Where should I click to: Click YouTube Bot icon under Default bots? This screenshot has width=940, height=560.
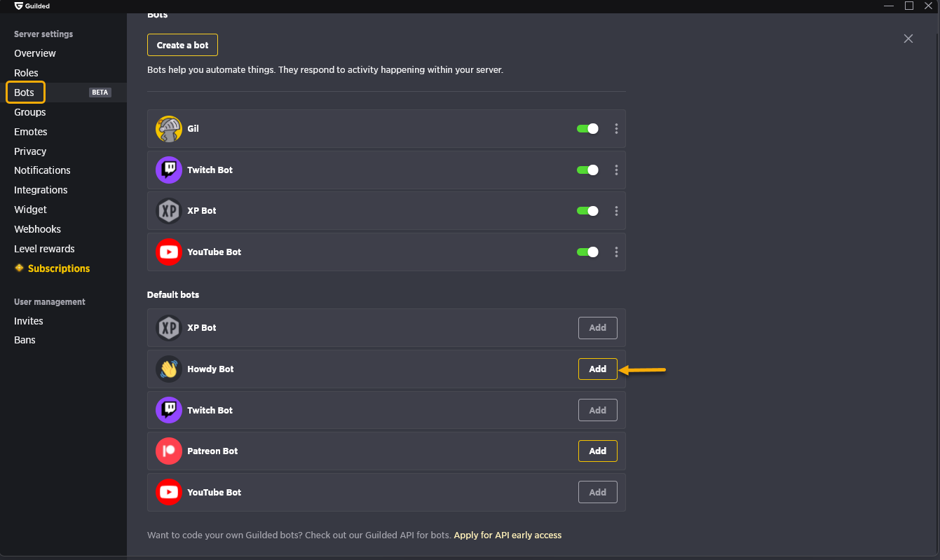point(169,492)
